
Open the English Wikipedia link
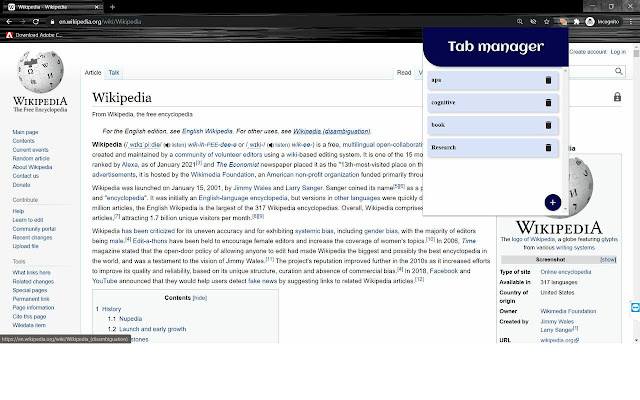[207, 131]
